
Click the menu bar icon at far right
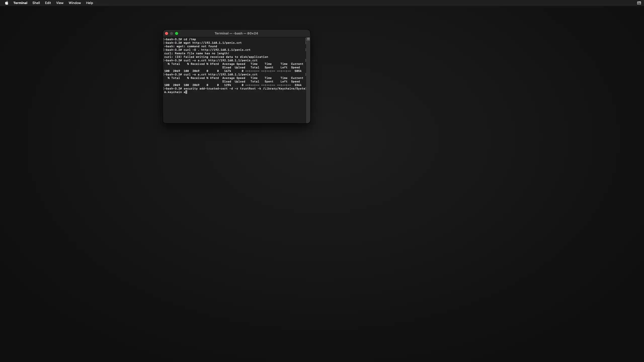(x=639, y=3)
